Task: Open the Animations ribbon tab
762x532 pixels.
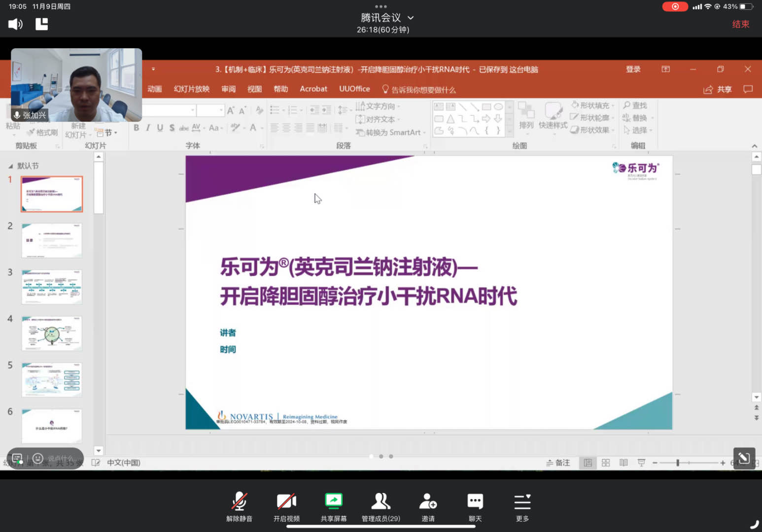Action: [x=154, y=89]
